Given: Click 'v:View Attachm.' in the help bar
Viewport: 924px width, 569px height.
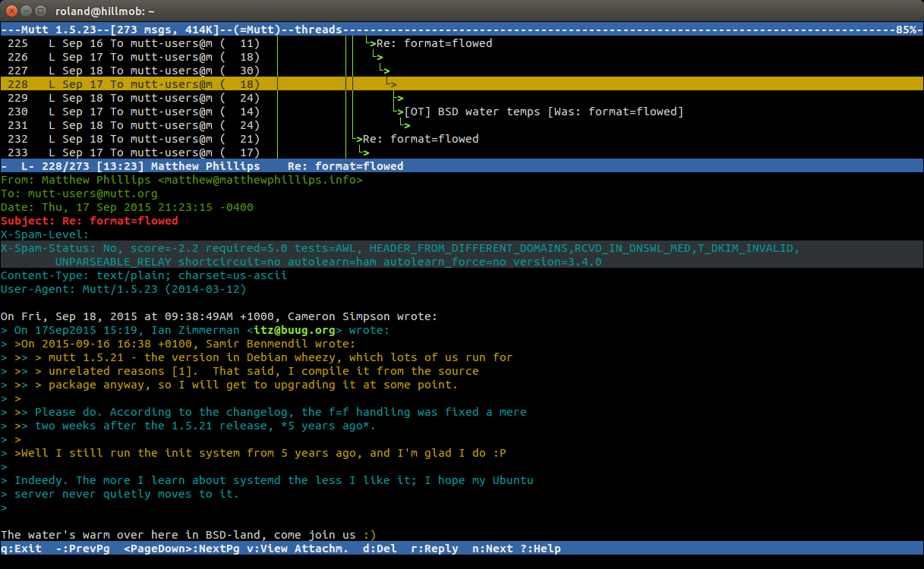Looking at the screenshot, I should click(298, 549).
